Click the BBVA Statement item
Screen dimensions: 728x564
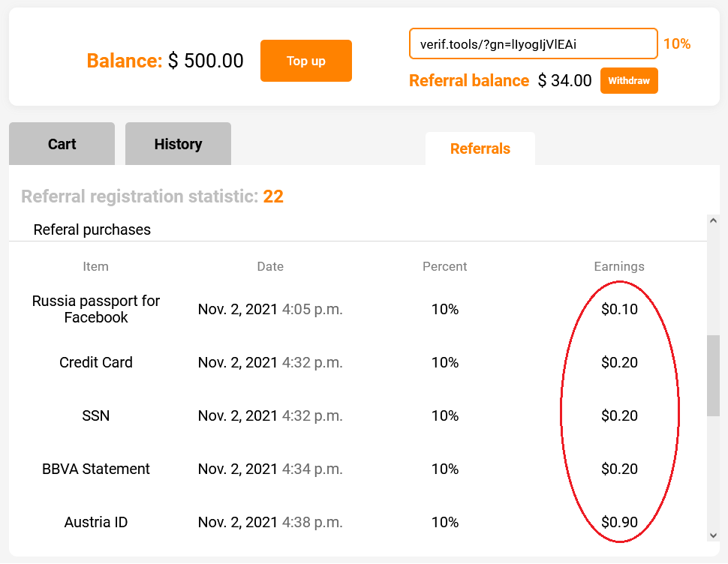pyautogui.click(x=96, y=469)
